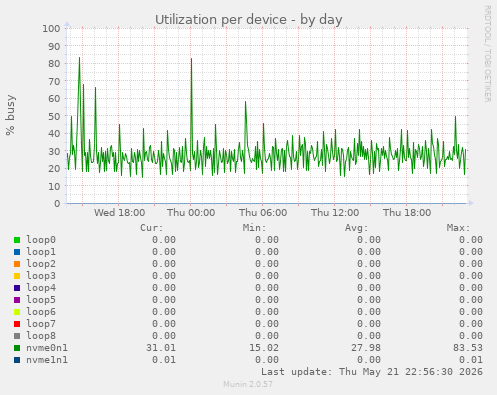Click the loop8 gray color swatch
The image size is (497, 395).
tap(17, 336)
